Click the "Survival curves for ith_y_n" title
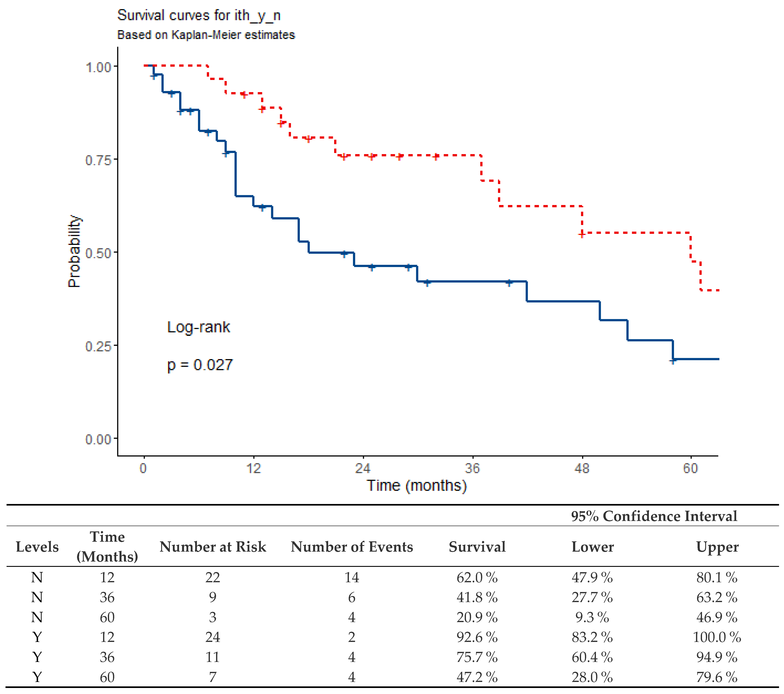Screen dimensions: 784x694 tap(199, 16)
